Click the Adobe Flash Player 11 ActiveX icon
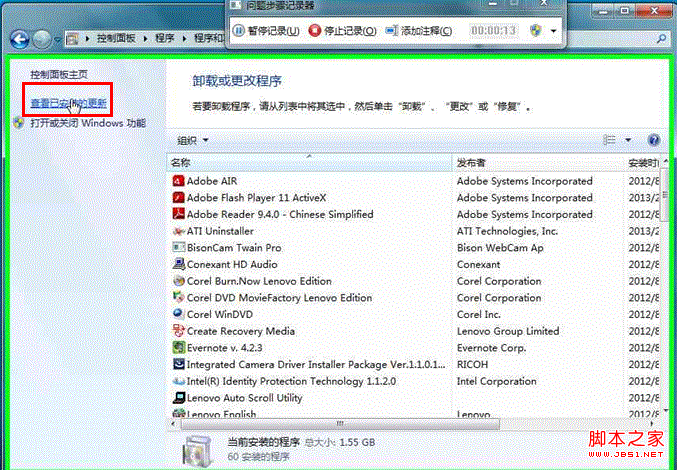 [x=178, y=197]
